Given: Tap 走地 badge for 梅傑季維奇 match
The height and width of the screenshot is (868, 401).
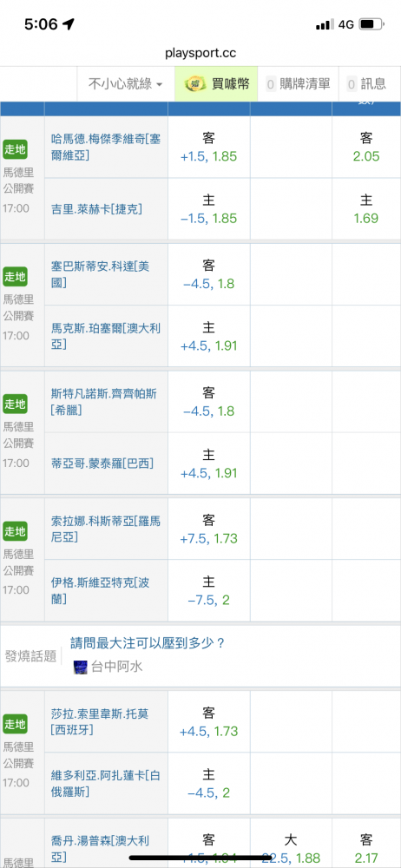Looking at the screenshot, I should point(15,149).
